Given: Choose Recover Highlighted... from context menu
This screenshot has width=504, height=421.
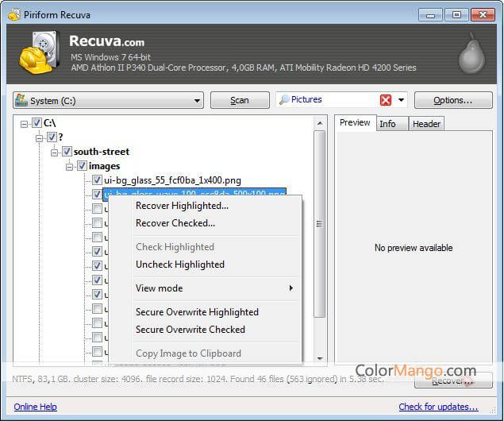Looking at the screenshot, I should [x=182, y=206].
